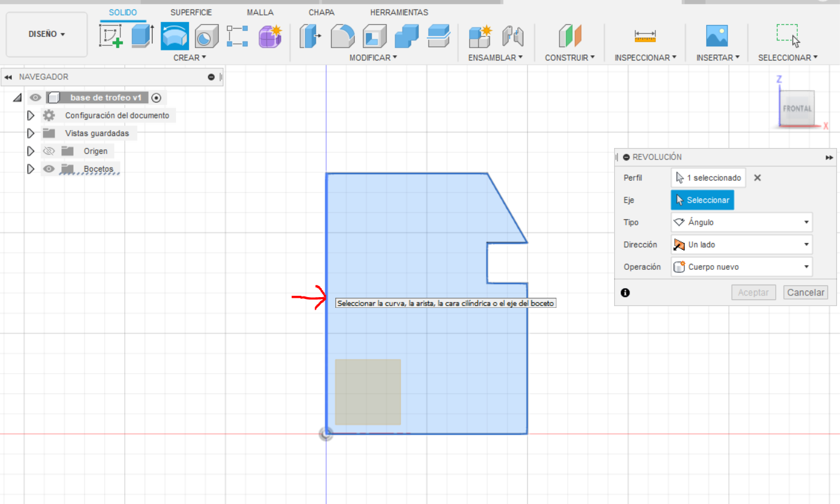Click the Insert image icon
The width and height of the screenshot is (840, 504).
(717, 36)
